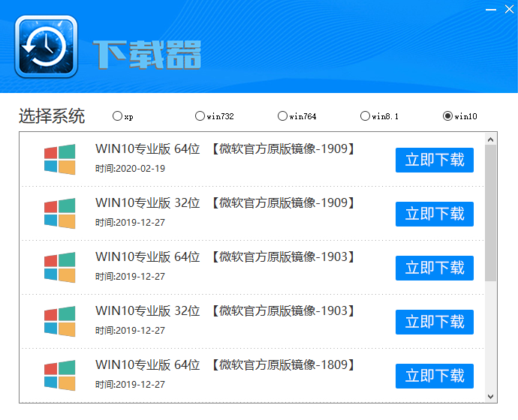Download the WIN10 64位 1809 image

(x=435, y=376)
